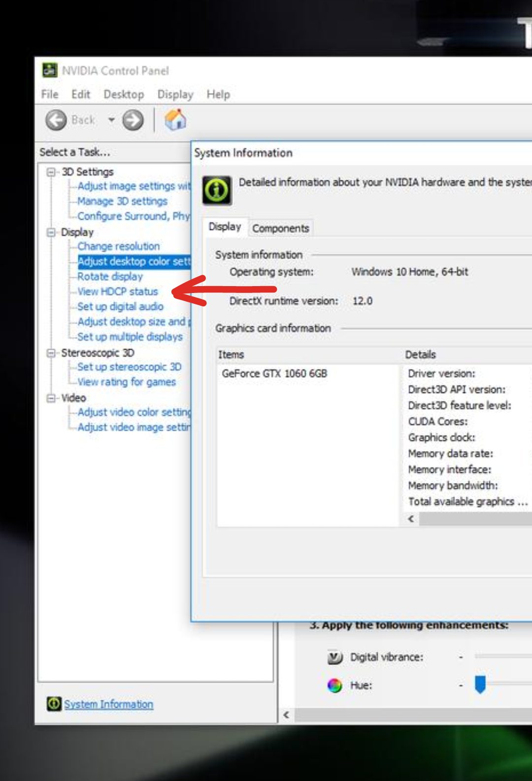Click the NVIDIA Control Panel title icon

click(x=49, y=70)
